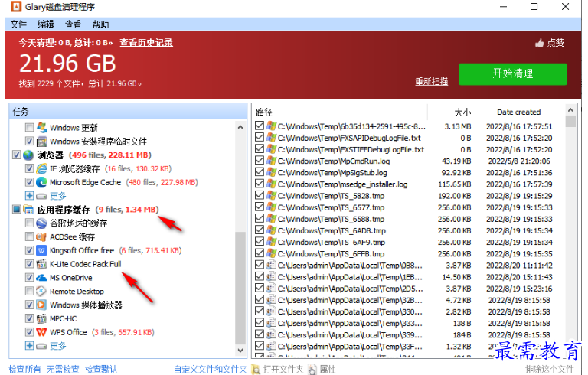Screen dimensions: 588x375
Task: Click task list scrollbar up arrow
Action: (240, 128)
